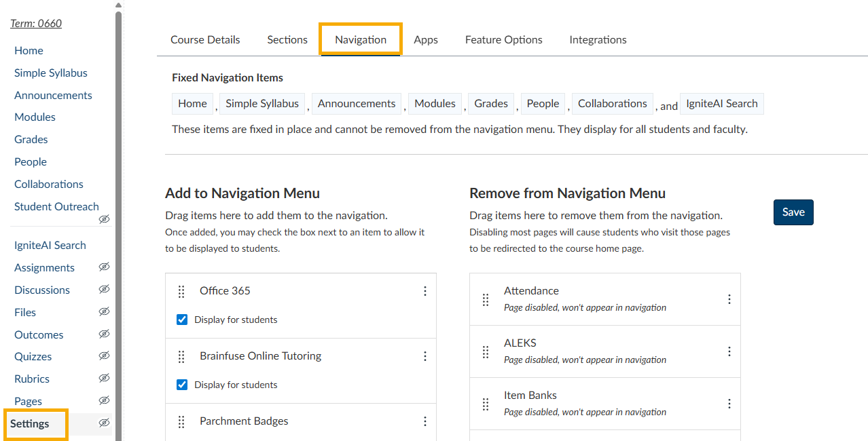Go to Simple Syllabus in course sidebar
The height and width of the screenshot is (441, 868).
click(x=51, y=73)
